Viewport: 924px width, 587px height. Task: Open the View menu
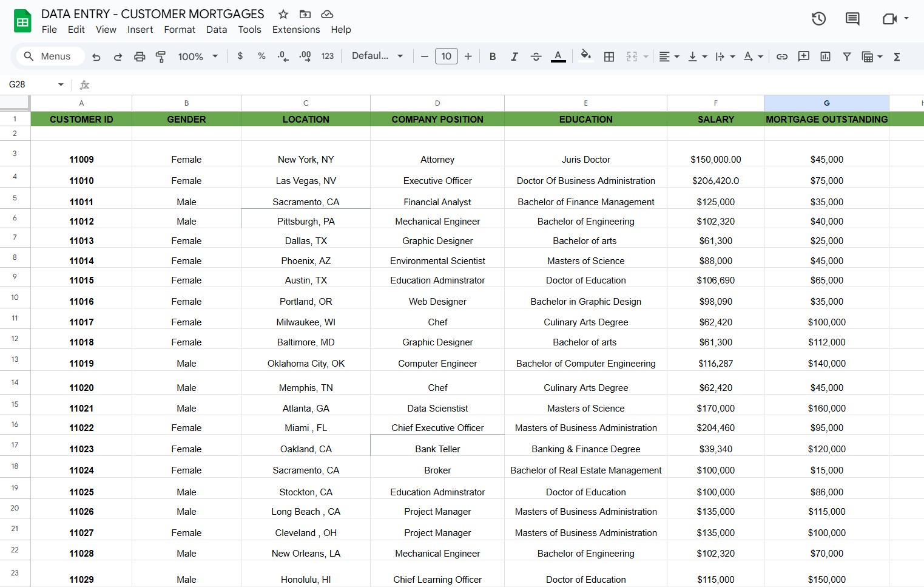[x=106, y=30]
